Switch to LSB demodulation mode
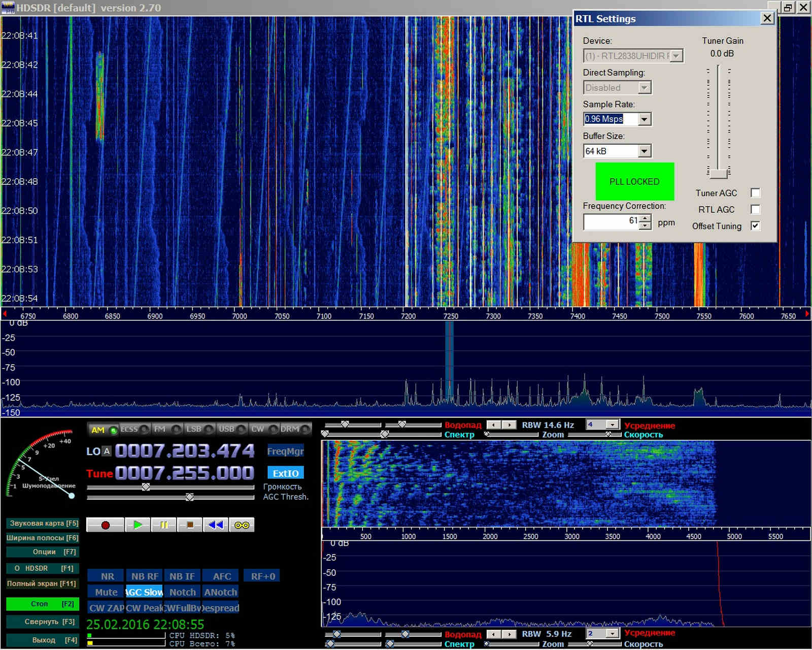812x650 pixels. click(x=193, y=429)
